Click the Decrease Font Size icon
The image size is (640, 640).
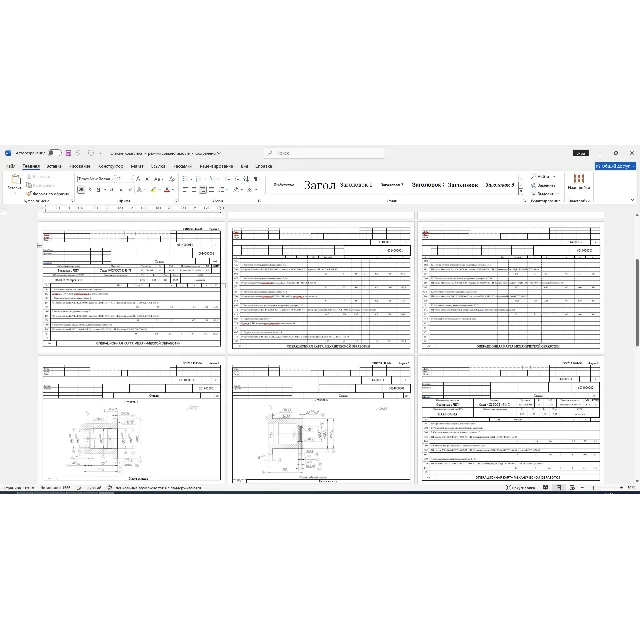point(148,179)
